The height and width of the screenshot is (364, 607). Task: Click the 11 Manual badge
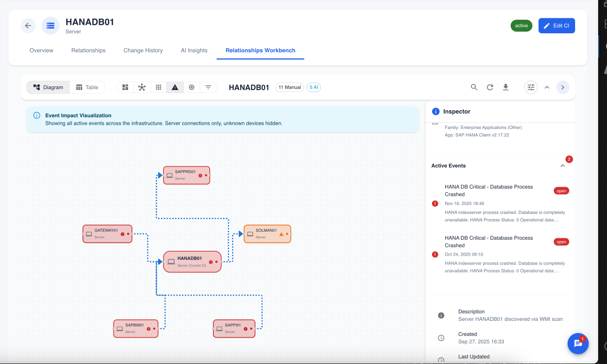click(x=289, y=87)
